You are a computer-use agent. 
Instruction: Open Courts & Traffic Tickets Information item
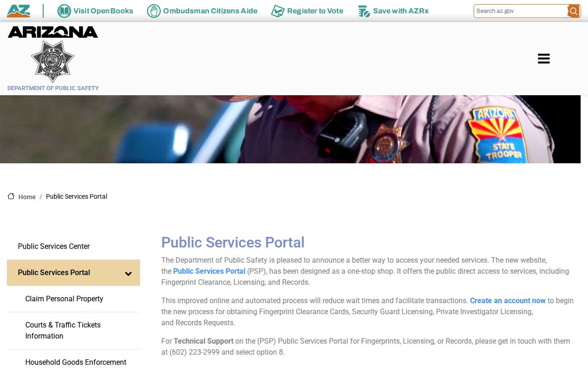point(73,330)
